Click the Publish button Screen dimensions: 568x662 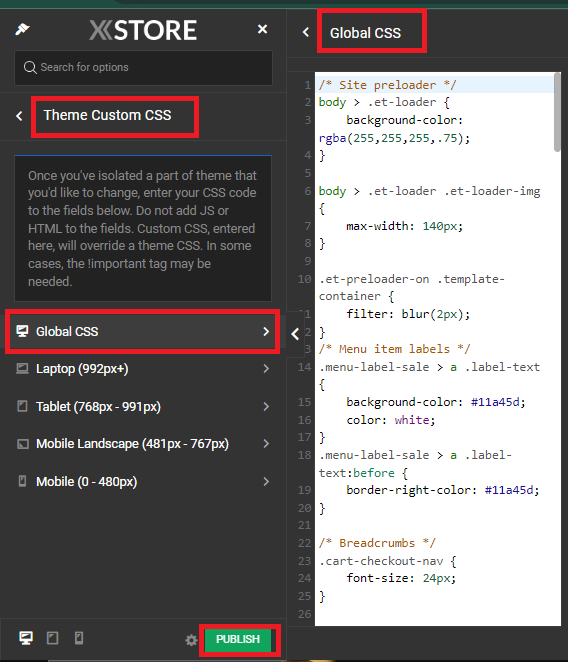[x=238, y=639]
